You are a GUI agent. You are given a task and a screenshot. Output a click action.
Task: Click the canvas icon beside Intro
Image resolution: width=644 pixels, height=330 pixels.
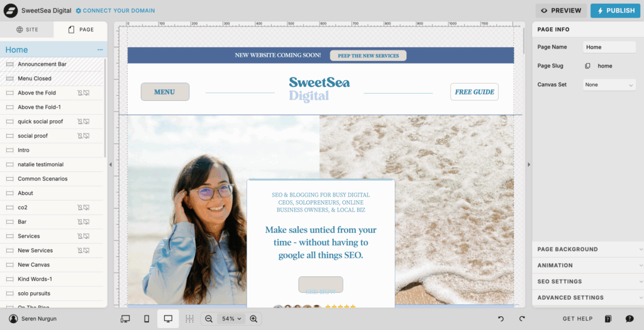coord(10,150)
